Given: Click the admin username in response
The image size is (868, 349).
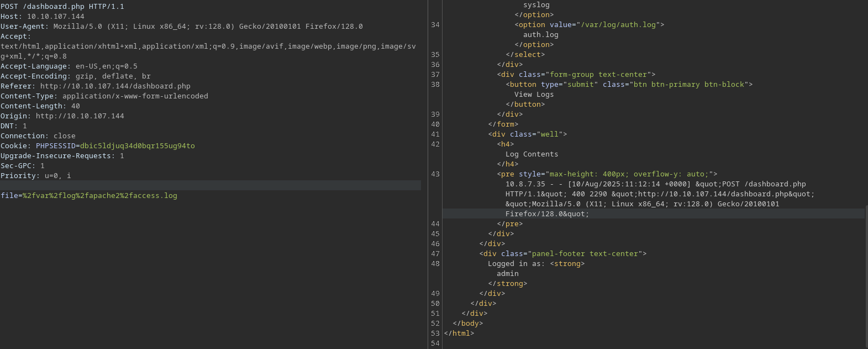Looking at the screenshot, I should point(507,274).
